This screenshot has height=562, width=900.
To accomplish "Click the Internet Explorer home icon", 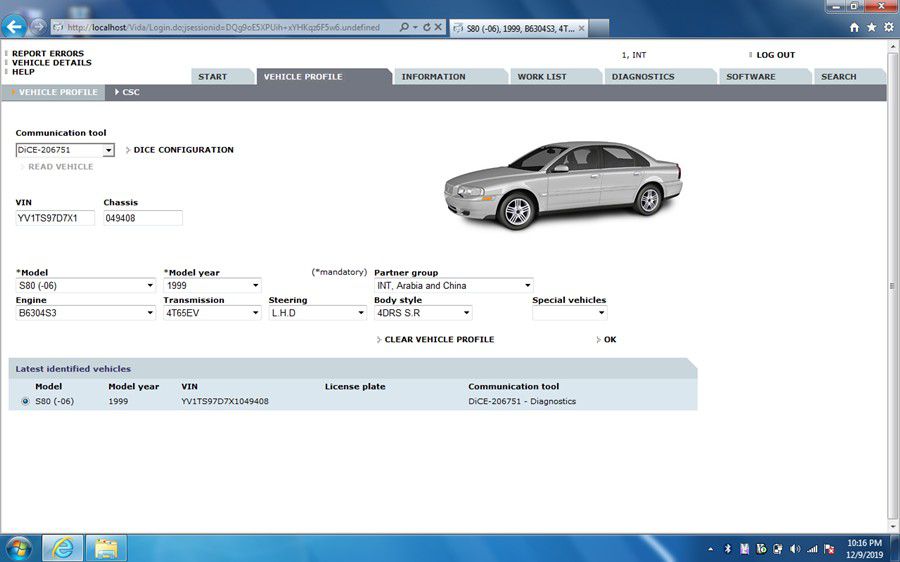I will coord(854,28).
